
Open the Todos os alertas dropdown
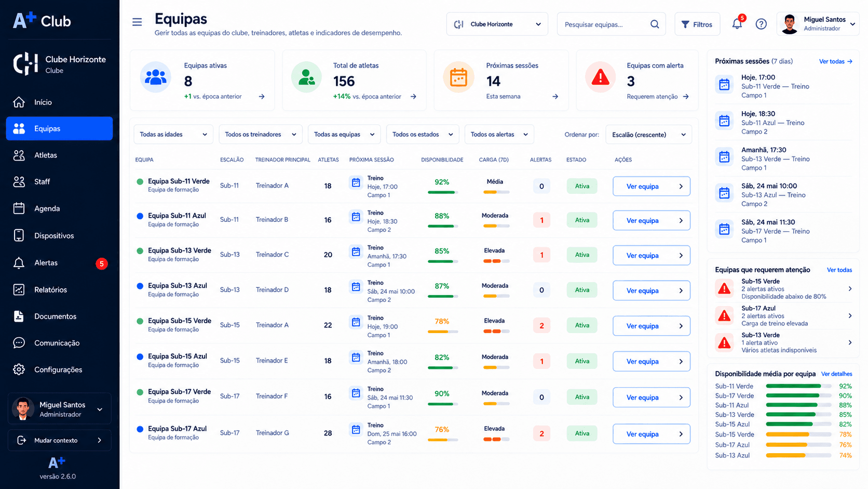[499, 134]
